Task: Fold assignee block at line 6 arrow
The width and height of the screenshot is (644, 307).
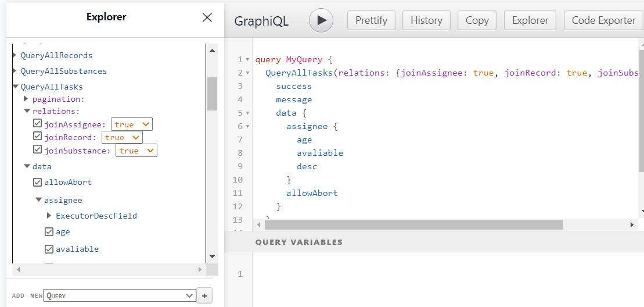Action: (247, 127)
